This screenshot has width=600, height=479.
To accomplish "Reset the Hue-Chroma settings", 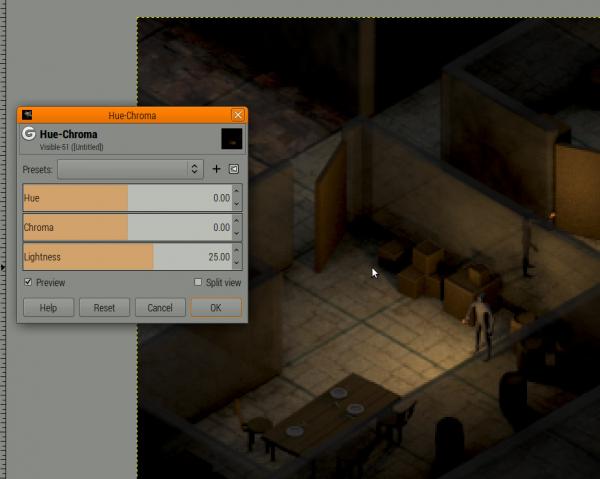I will coord(104,308).
